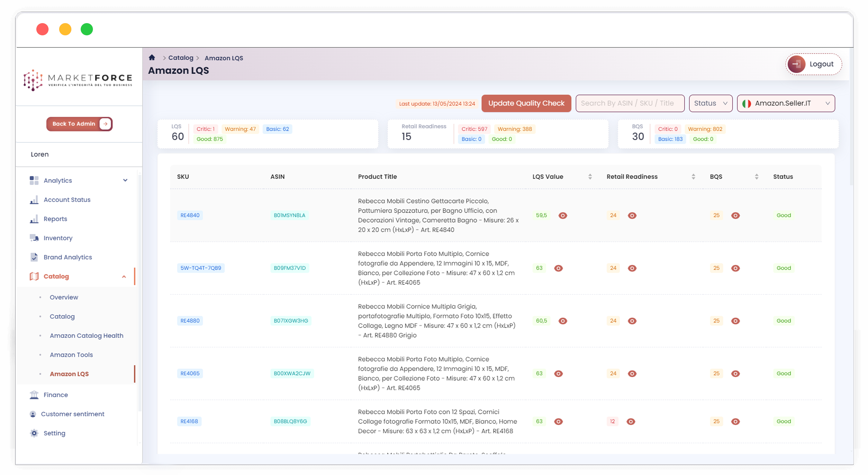Viewport: 868px width, 475px height.
Task: Click the Analytics sidebar icon
Action: [x=34, y=180]
